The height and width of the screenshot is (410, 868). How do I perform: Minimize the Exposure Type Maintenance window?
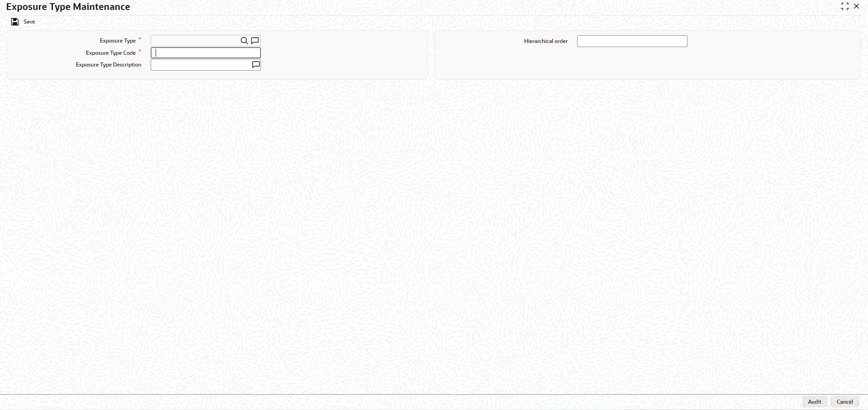(845, 6)
